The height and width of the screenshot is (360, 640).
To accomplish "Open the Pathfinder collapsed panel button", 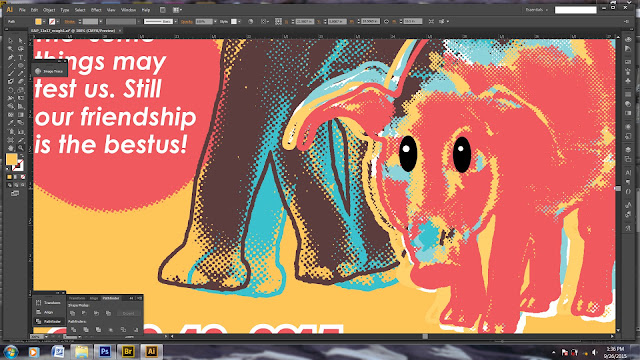I will click(x=49, y=322).
